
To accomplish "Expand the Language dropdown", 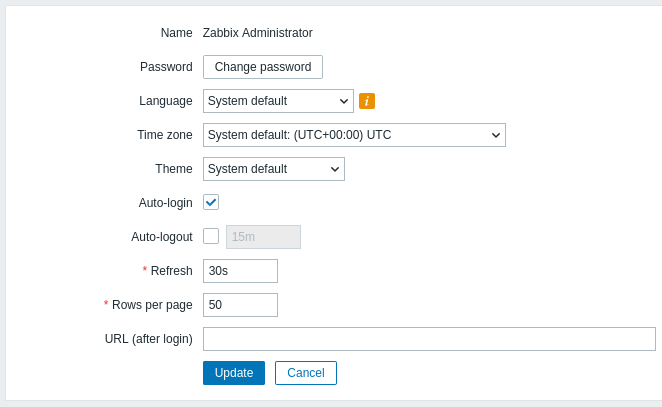I will (x=278, y=101).
